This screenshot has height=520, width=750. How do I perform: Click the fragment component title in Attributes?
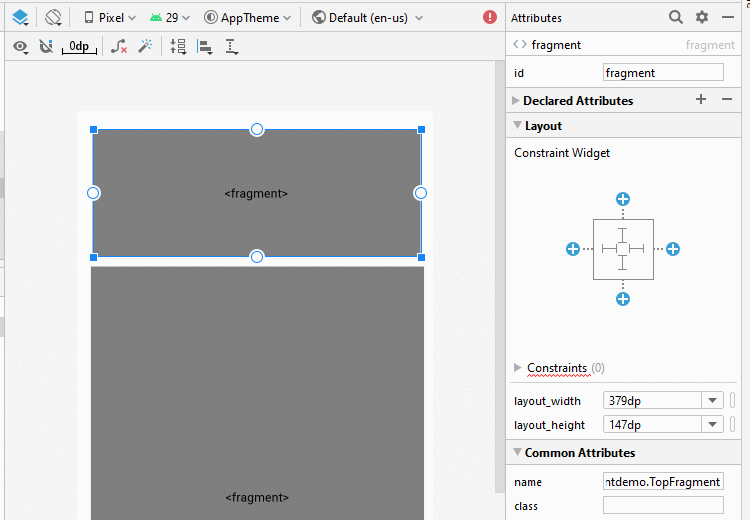pyautogui.click(x=556, y=45)
